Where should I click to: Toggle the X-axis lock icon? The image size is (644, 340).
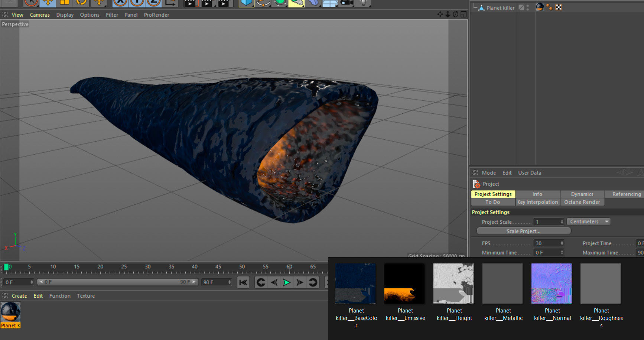(x=120, y=3)
